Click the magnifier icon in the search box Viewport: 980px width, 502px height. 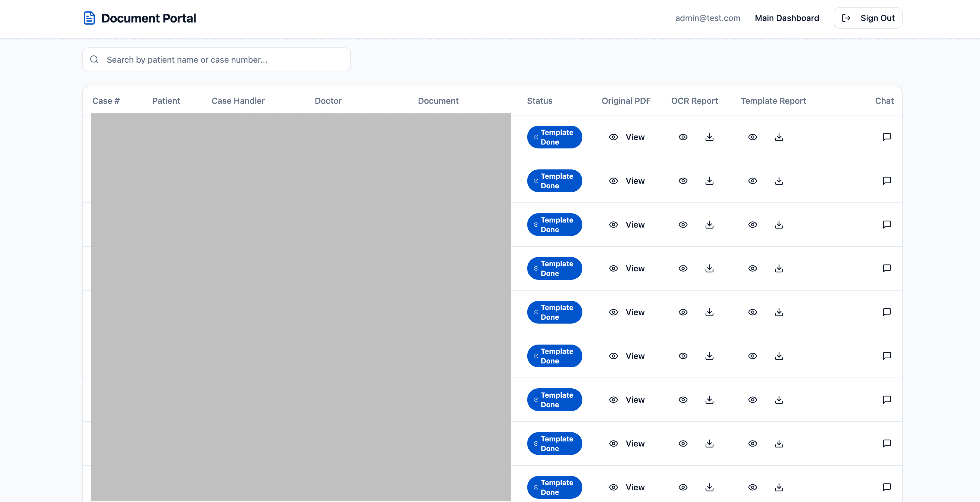(94, 59)
